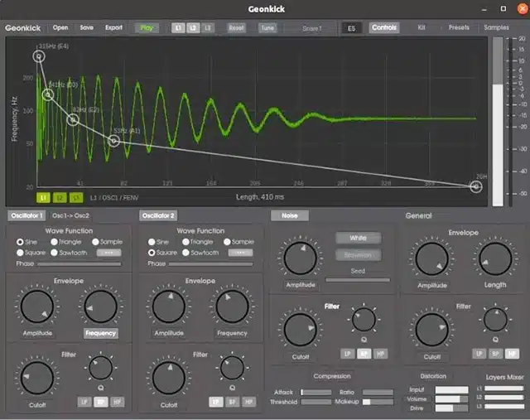The height and width of the screenshot is (420, 530).
Task: Click green L1 layer button below graph
Action: (x=43, y=197)
